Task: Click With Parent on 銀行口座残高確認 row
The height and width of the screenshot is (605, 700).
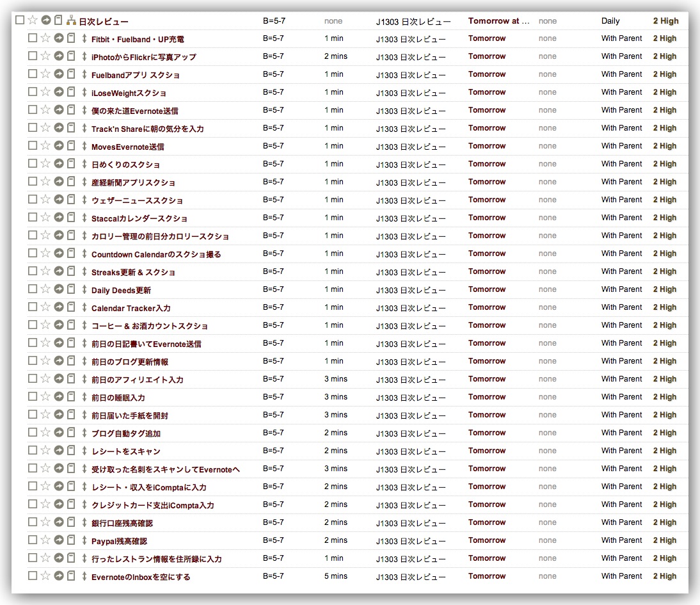Action: tap(621, 522)
